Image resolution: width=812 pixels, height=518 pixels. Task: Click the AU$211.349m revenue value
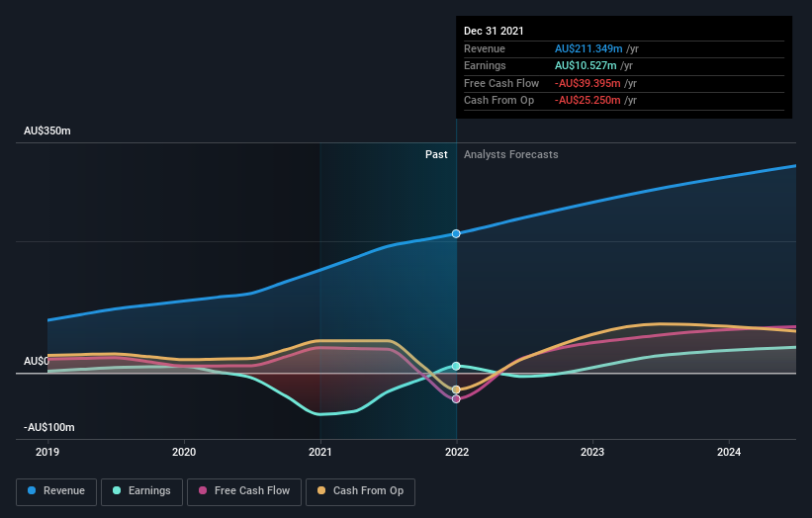pyautogui.click(x=588, y=48)
